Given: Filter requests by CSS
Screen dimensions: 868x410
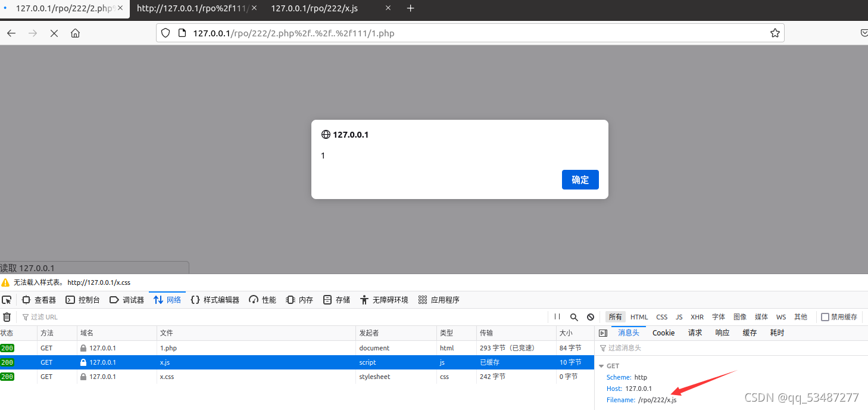Looking at the screenshot, I should (x=662, y=317).
